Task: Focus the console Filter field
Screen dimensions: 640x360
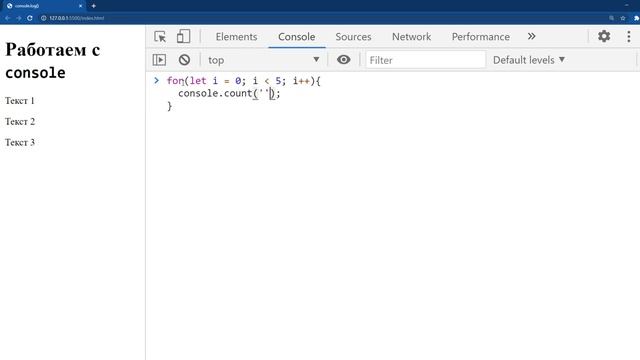Action: pos(425,60)
